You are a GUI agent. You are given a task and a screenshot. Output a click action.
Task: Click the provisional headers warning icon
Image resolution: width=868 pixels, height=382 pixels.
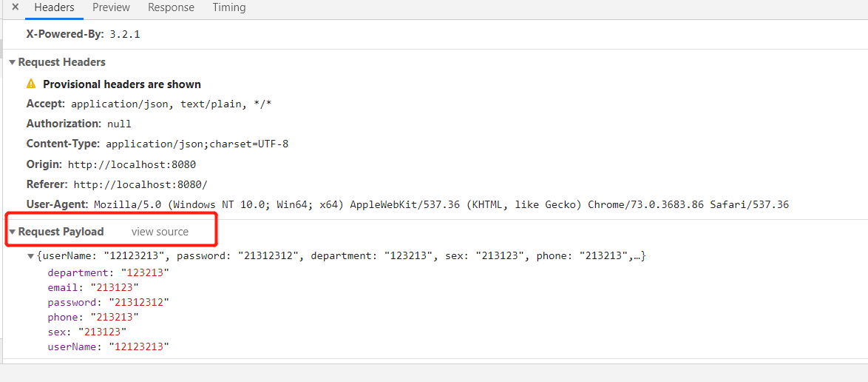[x=31, y=84]
